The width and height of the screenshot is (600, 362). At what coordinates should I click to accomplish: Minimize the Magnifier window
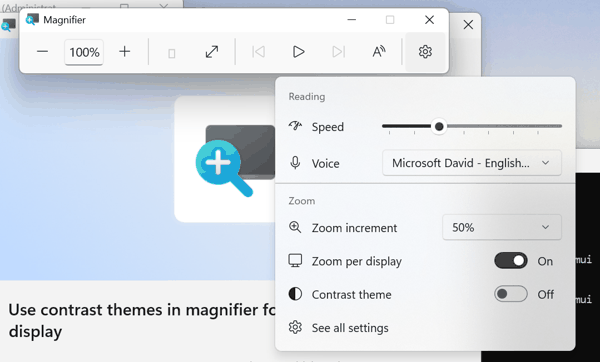[x=352, y=20]
